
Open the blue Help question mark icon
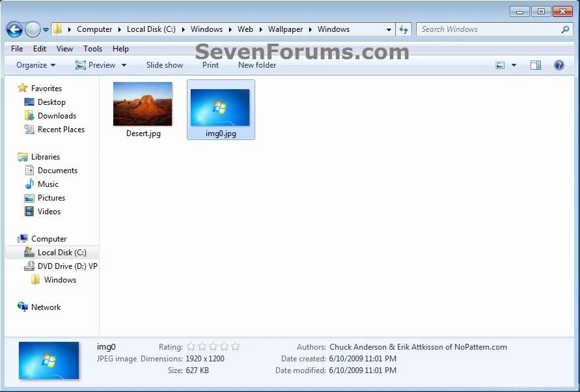(559, 66)
